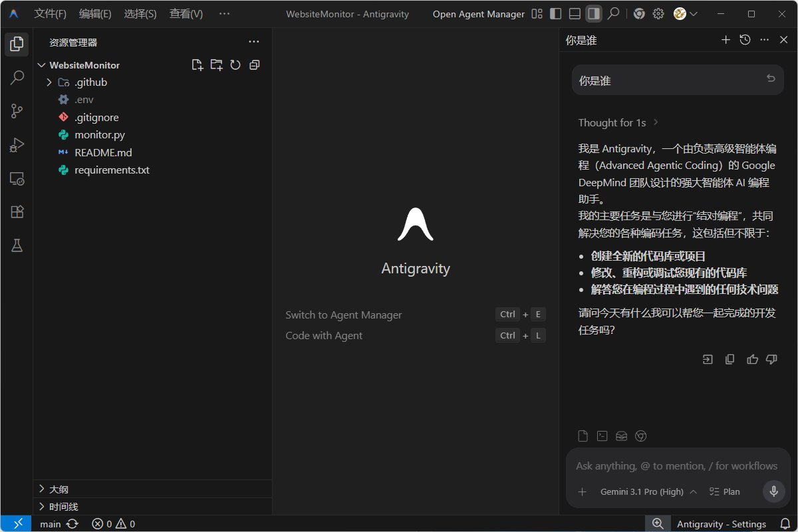
Task: Click the New Folder icon in explorer
Action: 216,65
